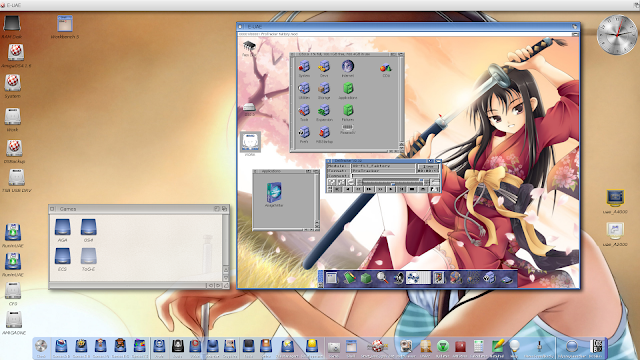
Task: Open the green Applications cabinet icon
Action: pos(348,88)
